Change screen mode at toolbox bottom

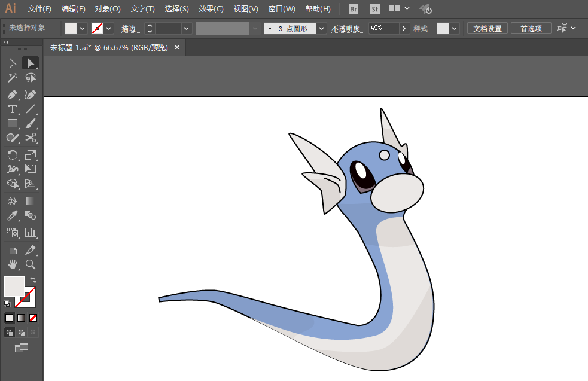click(x=22, y=348)
